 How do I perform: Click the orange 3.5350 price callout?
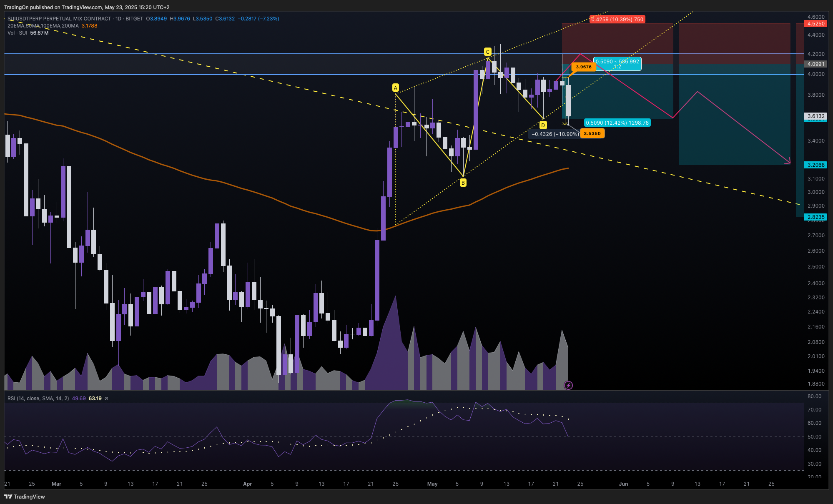click(x=592, y=133)
